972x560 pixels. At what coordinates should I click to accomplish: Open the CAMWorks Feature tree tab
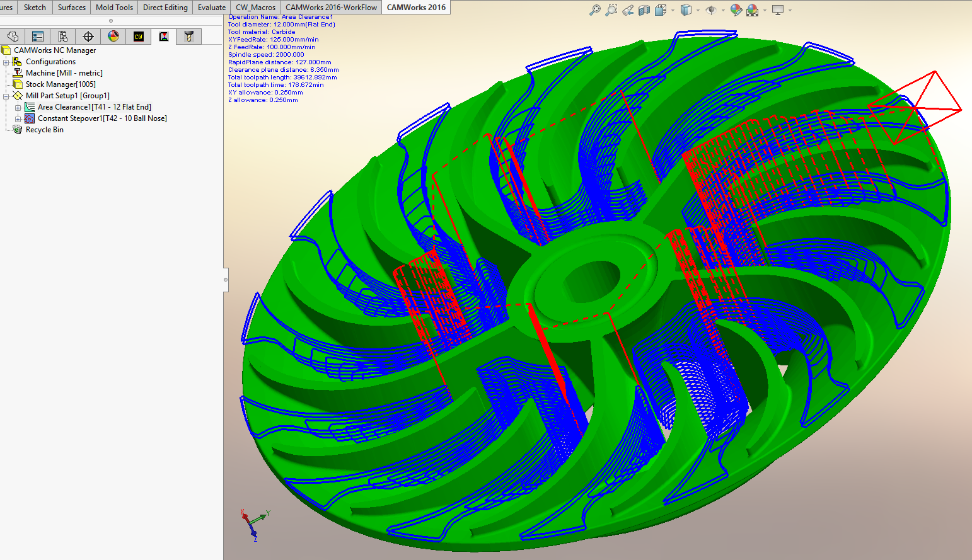coord(139,37)
